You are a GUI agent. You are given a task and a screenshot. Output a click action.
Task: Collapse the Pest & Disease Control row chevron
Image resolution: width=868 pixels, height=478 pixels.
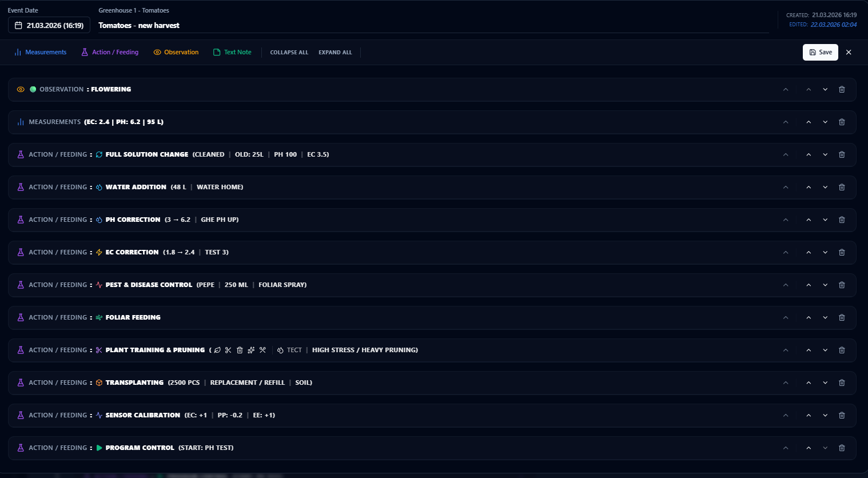pos(786,285)
